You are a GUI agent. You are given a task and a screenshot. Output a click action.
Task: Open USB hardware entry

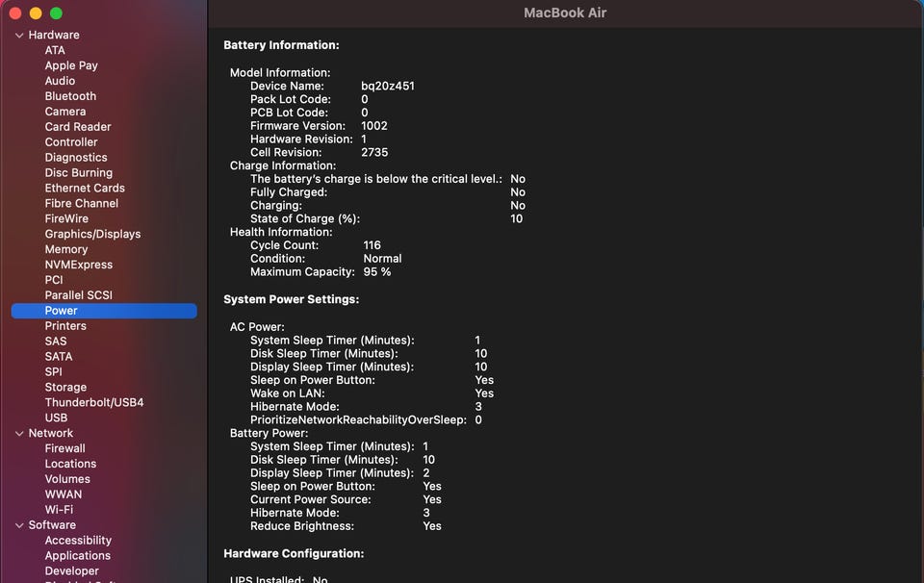pyautogui.click(x=56, y=418)
